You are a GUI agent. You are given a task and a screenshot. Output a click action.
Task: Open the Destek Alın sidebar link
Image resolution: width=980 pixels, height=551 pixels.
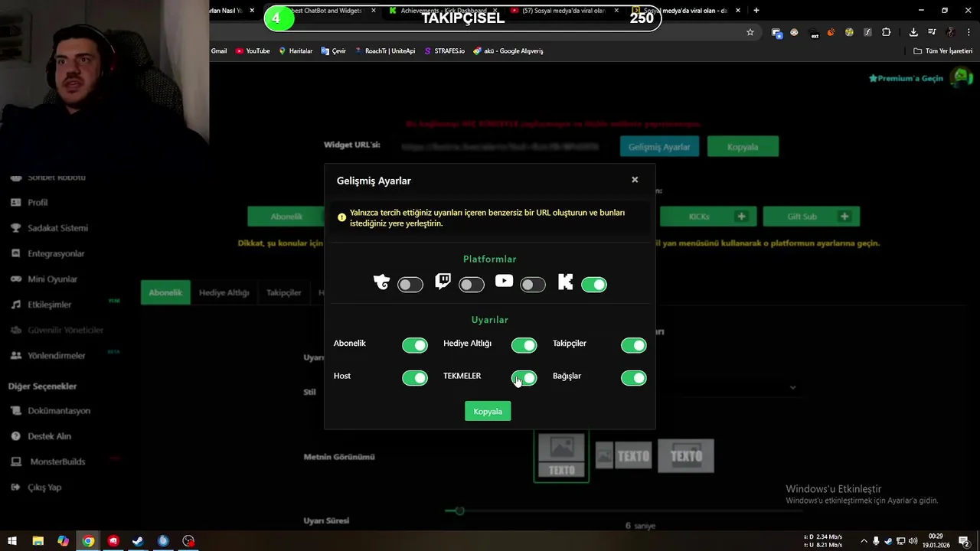pos(49,436)
